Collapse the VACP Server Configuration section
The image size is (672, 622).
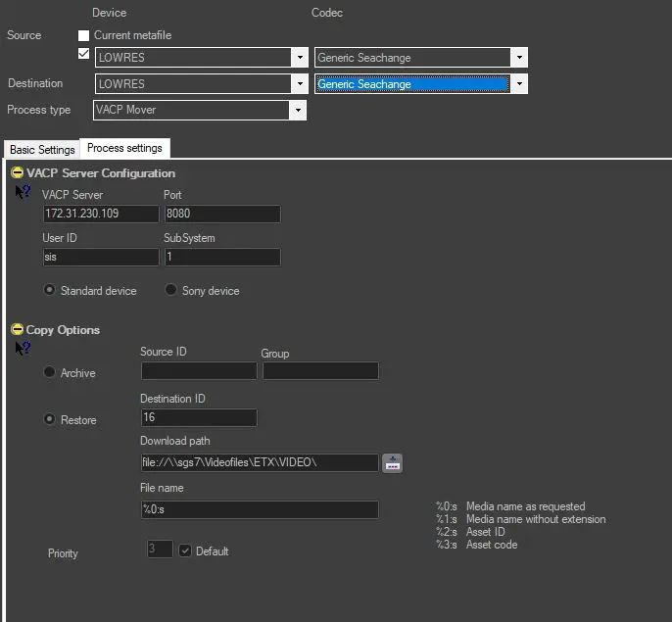coord(17,173)
